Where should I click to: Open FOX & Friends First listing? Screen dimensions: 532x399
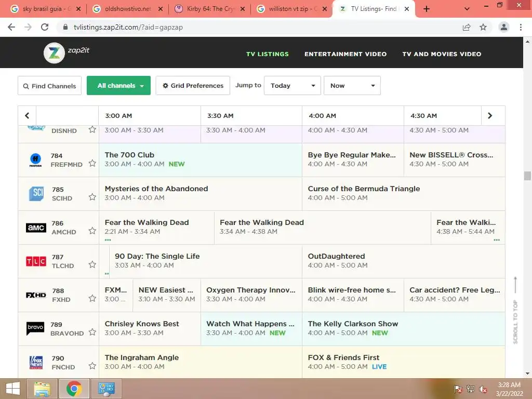pyautogui.click(x=403, y=362)
